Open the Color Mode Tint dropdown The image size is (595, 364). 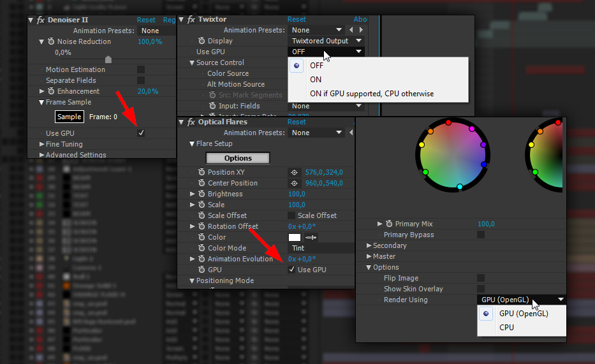click(321, 248)
